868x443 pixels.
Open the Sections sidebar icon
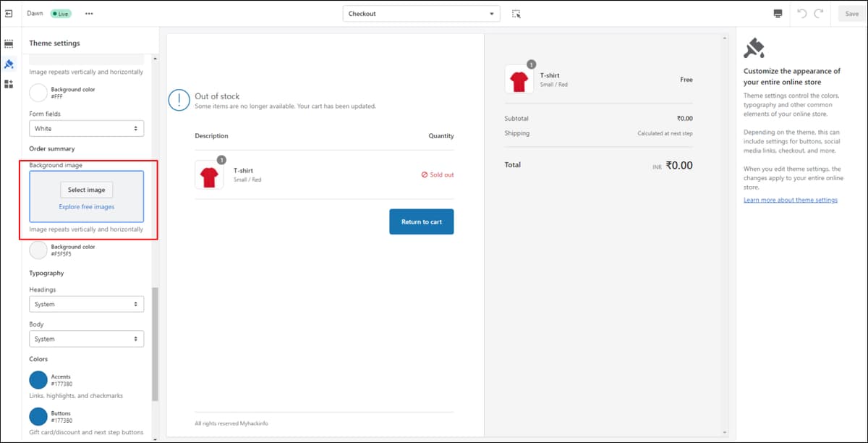[9, 43]
